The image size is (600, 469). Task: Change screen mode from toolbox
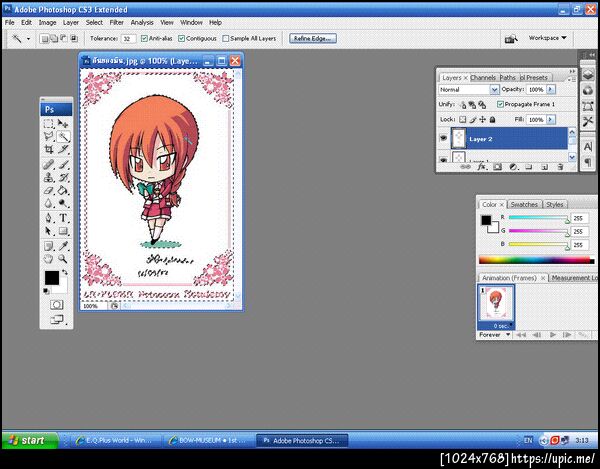click(x=57, y=319)
